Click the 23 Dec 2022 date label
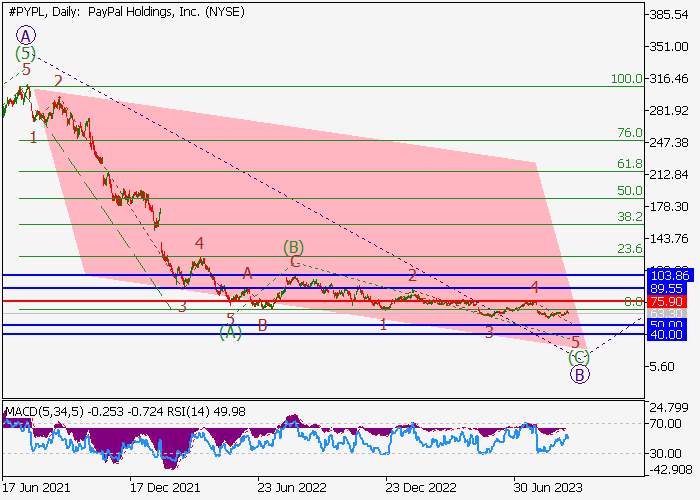Screen dimensions: 700x500 click(421, 487)
